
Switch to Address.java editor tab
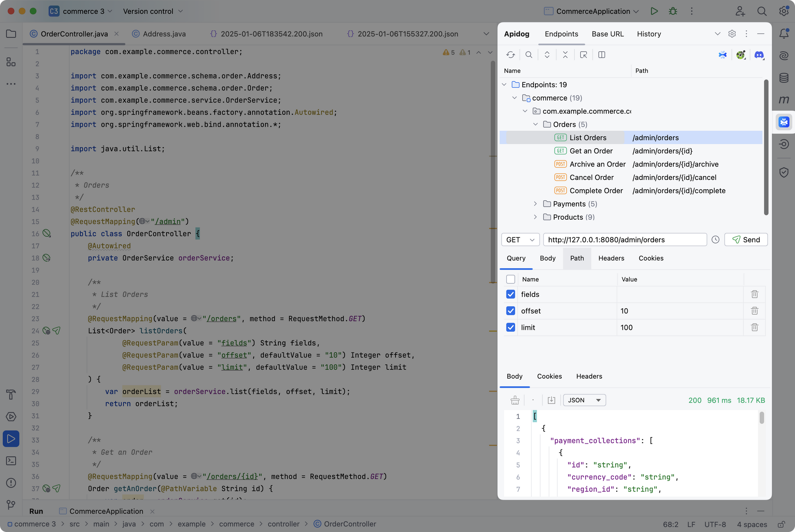click(159, 34)
